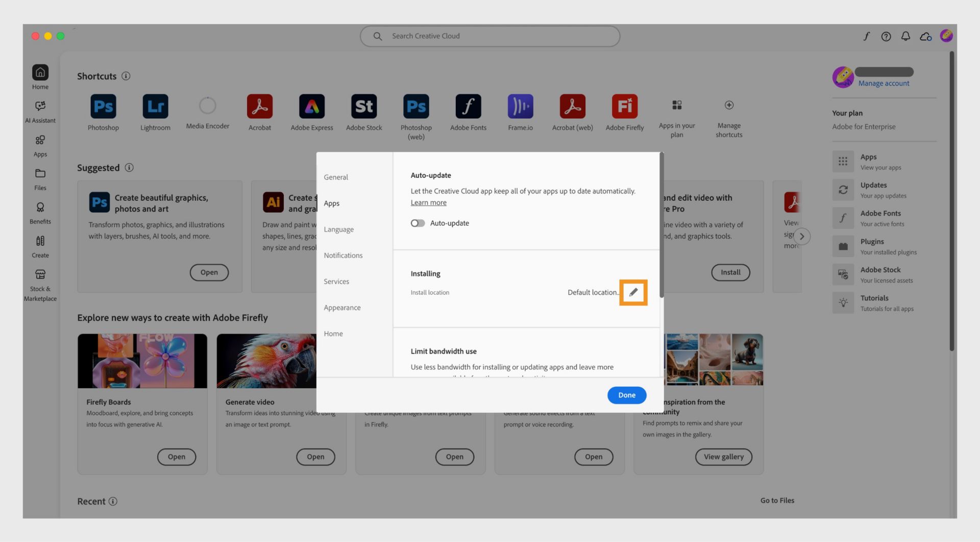Open Adobe Express shortcut
The image size is (980, 542).
[312, 106]
